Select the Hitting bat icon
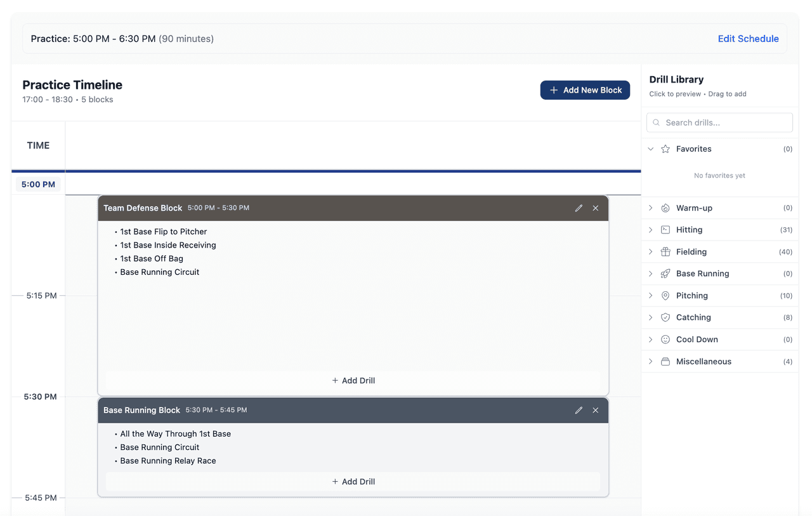The width and height of the screenshot is (812, 516). pyautogui.click(x=665, y=230)
